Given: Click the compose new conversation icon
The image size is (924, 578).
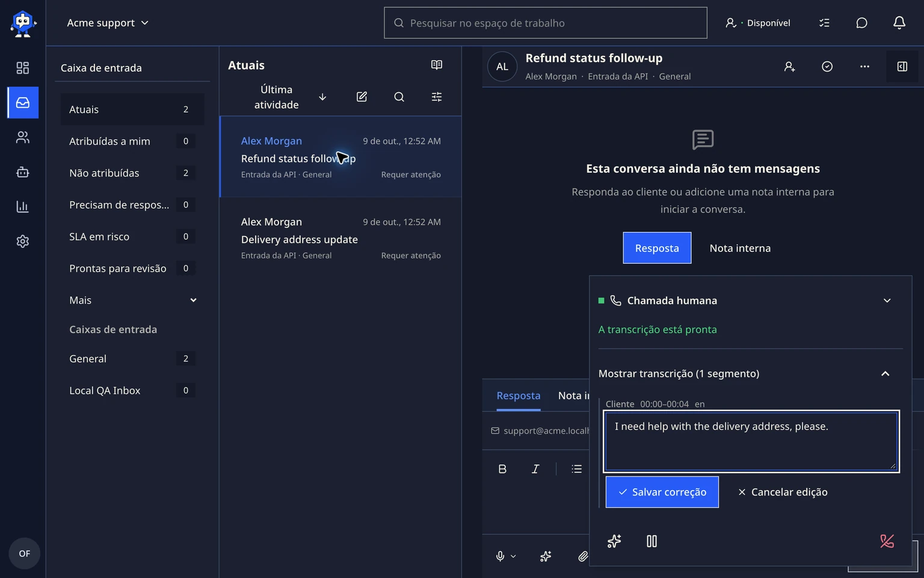Looking at the screenshot, I should pyautogui.click(x=362, y=97).
